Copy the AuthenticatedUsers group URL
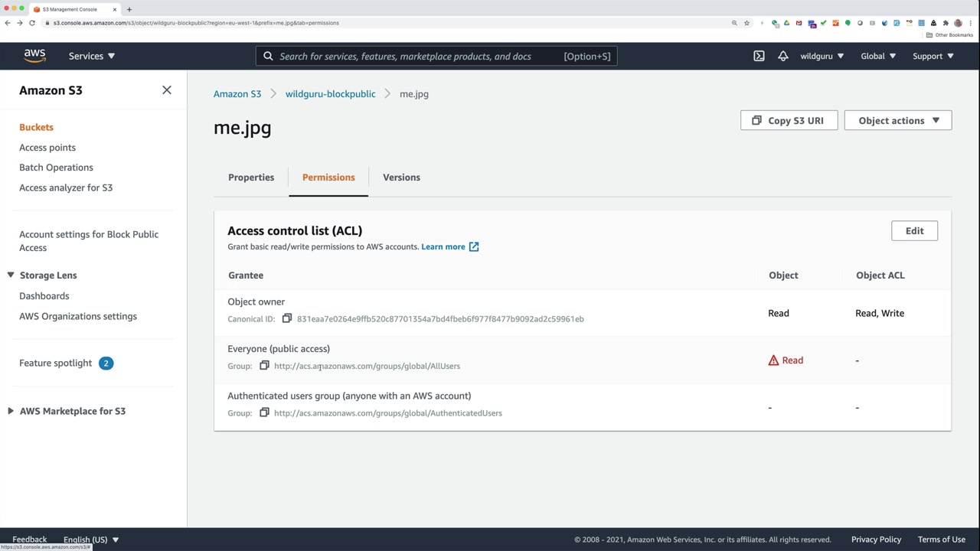The width and height of the screenshot is (980, 551). (264, 413)
